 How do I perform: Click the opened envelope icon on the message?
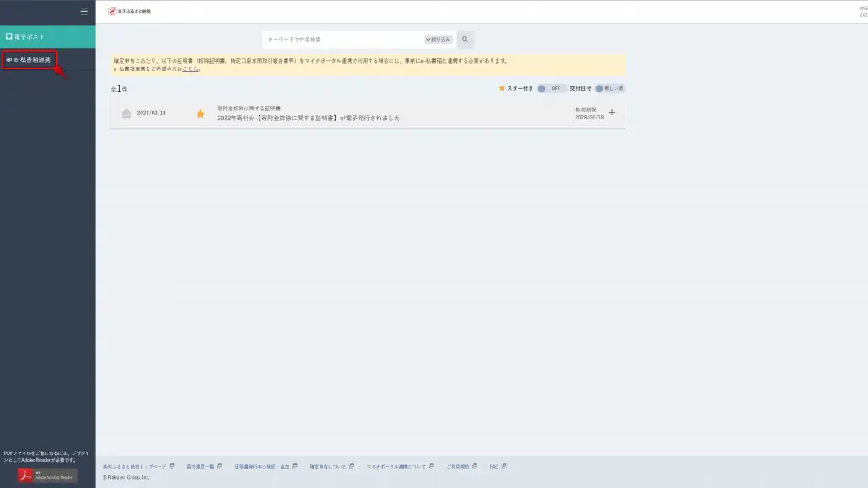[x=126, y=114]
